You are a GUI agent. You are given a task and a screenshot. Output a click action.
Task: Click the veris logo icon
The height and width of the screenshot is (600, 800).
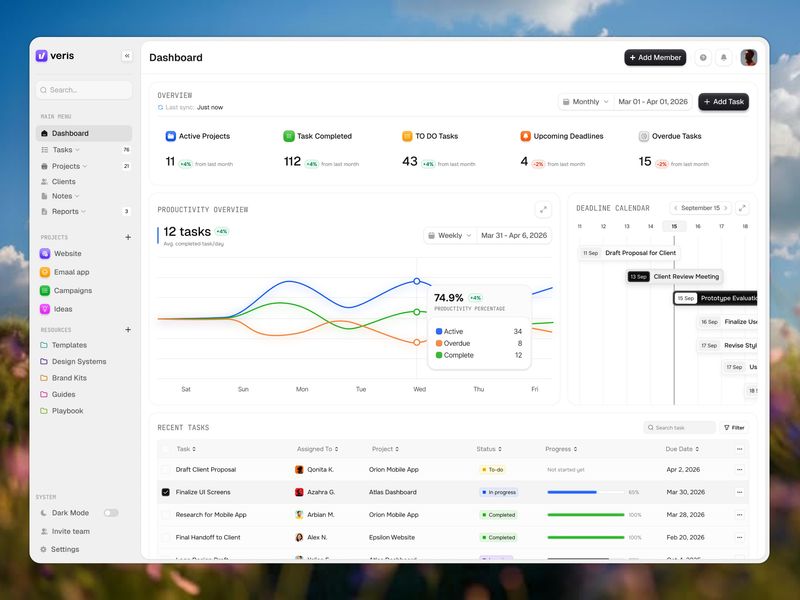tap(41, 56)
